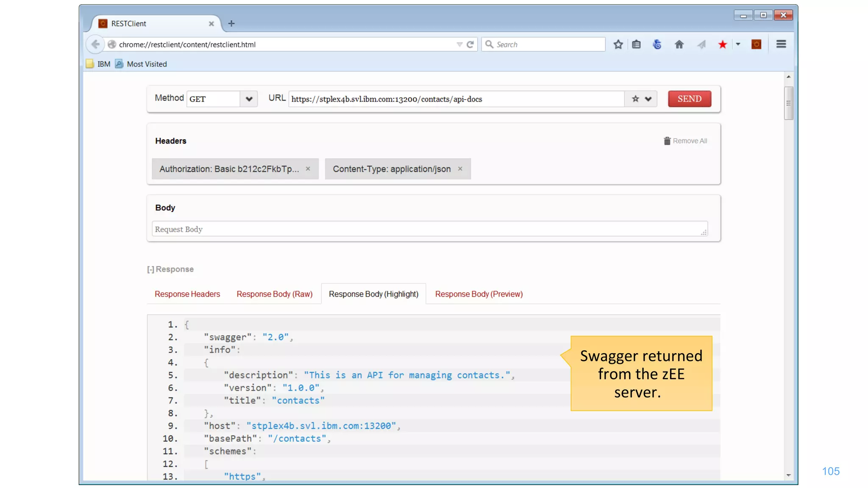Open the bookmarks list icon
868x488 pixels.
coord(636,44)
